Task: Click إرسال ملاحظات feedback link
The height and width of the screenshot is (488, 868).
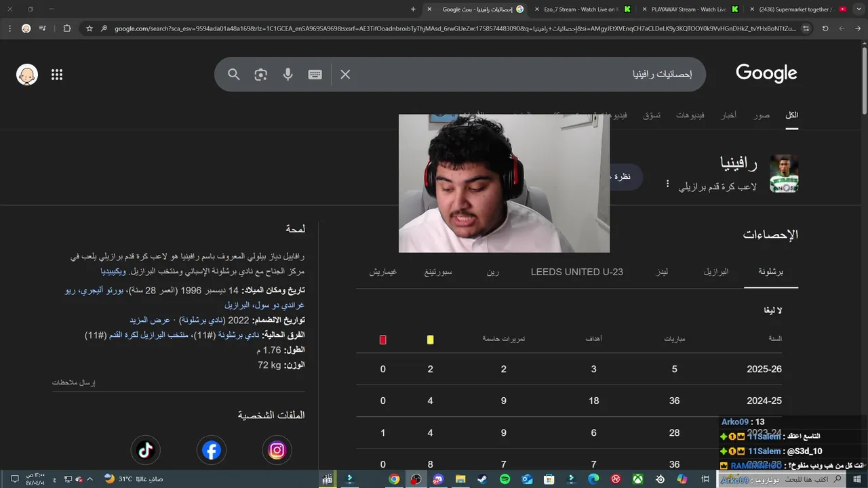Action: coord(74,383)
